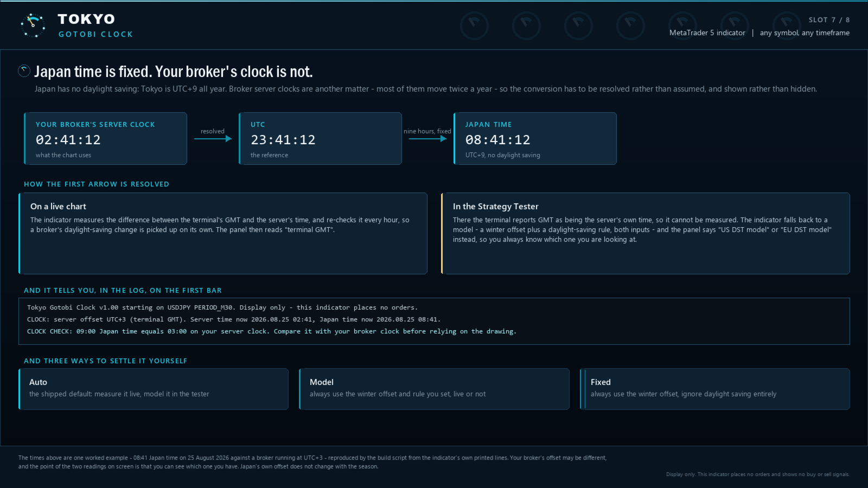The width and height of the screenshot is (868, 488).
Task: Open the "In the Strategy Tester" panel
Action: pyautogui.click(x=646, y=233)
